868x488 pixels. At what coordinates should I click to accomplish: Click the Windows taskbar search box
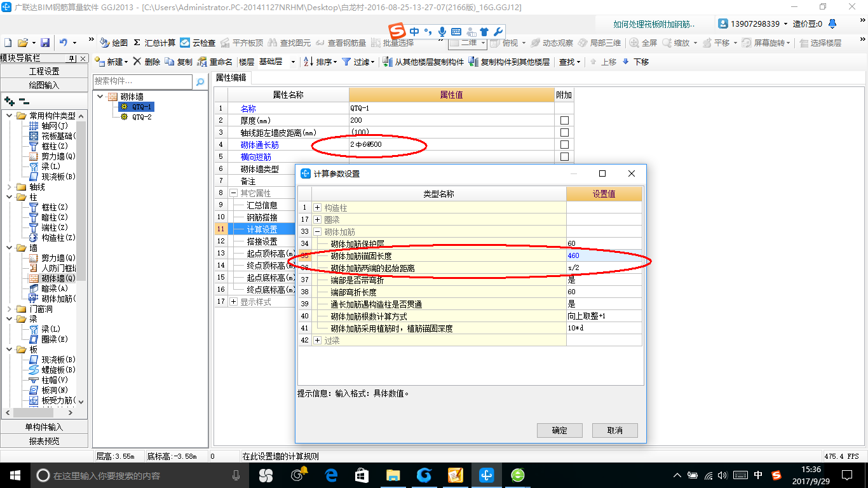coord(139,475)
